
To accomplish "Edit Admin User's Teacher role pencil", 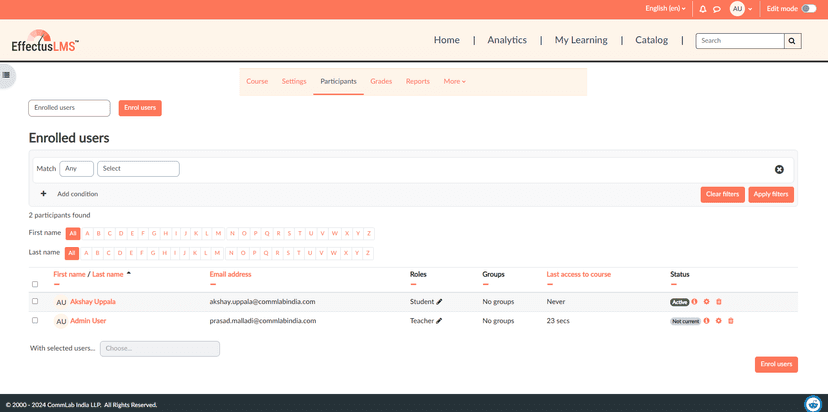I will tap(439, 321).
